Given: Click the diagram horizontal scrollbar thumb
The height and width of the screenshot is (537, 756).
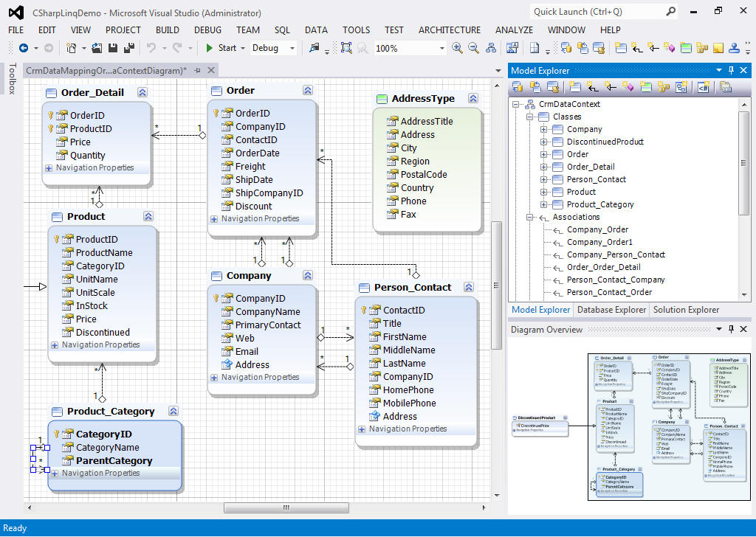Looking at the screenshot, I should 286,507.
